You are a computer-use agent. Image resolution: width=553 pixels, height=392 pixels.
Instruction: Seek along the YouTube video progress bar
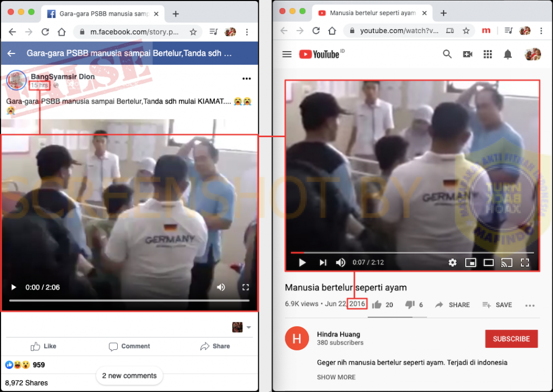[412, 253]
